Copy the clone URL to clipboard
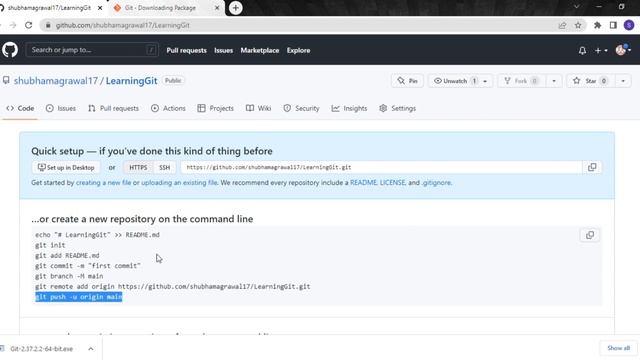 point(592,167)
